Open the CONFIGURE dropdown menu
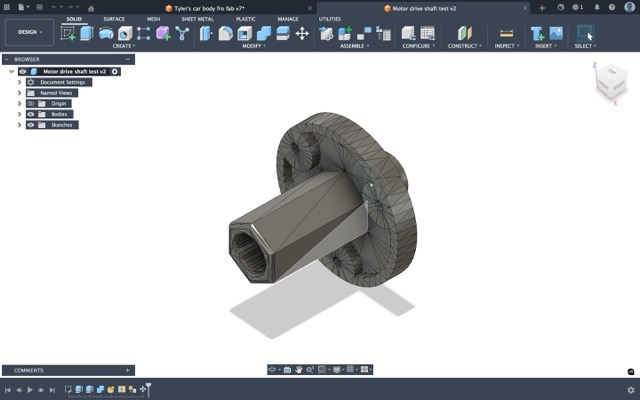The width and height of the screenshot is (640, 400). 418,46
